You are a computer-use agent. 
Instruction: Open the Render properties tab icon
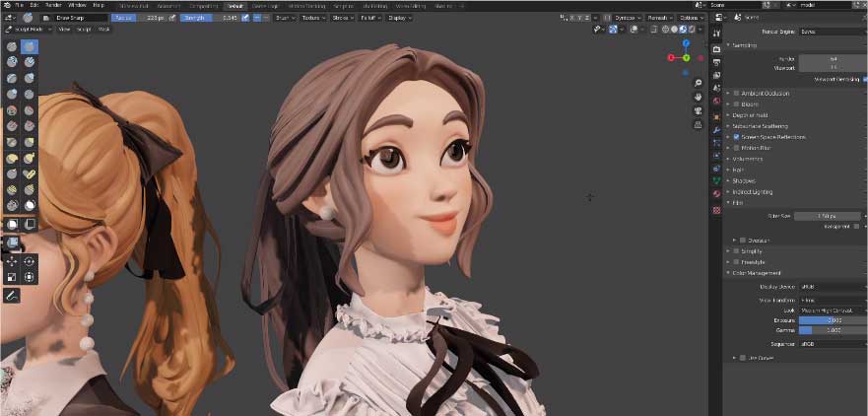coord(716,49)
